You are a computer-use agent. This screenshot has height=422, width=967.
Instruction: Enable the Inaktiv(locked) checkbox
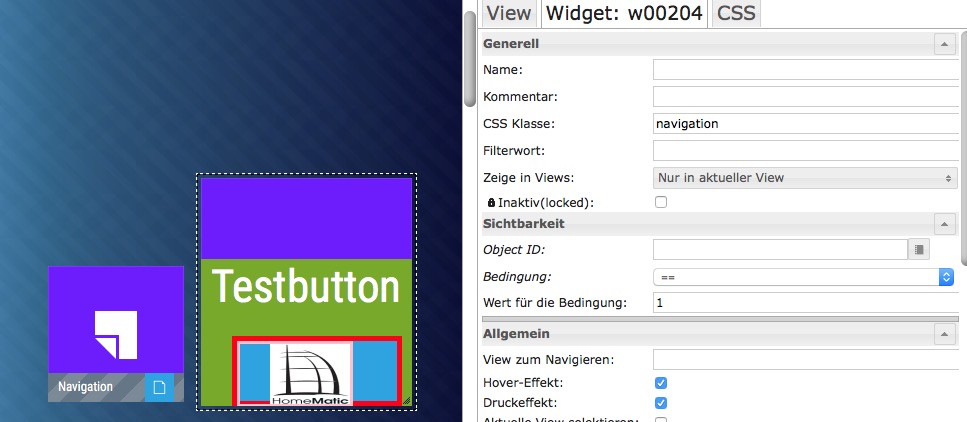coord(660,202)
